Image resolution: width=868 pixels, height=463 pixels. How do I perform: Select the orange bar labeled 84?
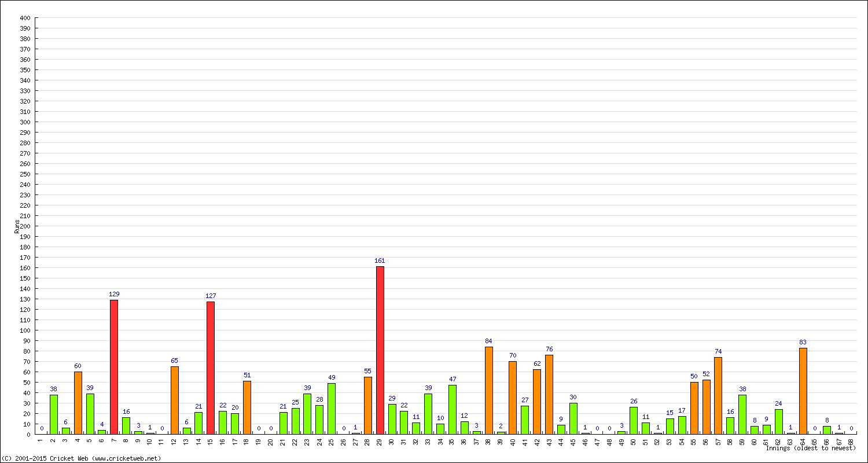pos(489,390)
